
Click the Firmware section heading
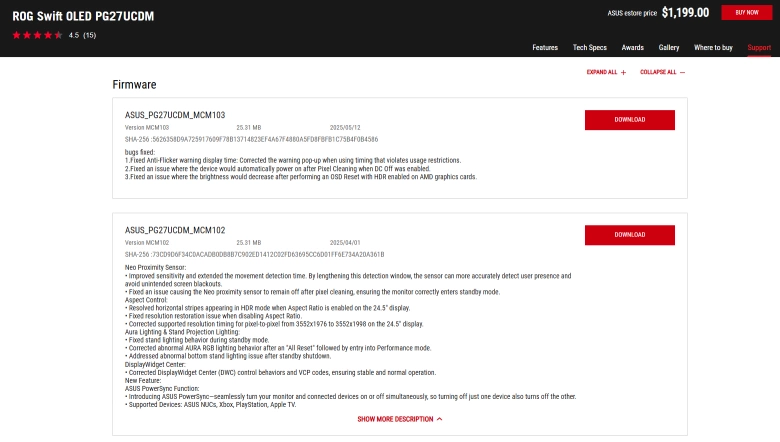(134, 85)
